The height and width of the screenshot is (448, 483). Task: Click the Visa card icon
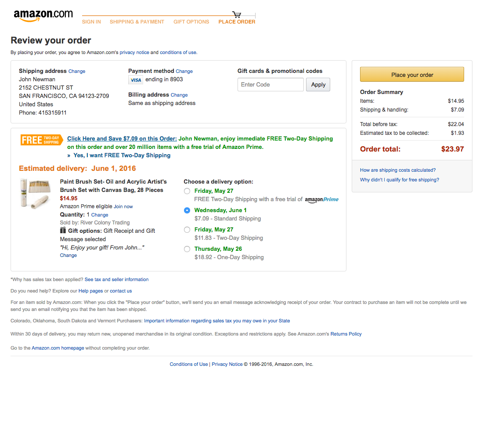point(136,79)
